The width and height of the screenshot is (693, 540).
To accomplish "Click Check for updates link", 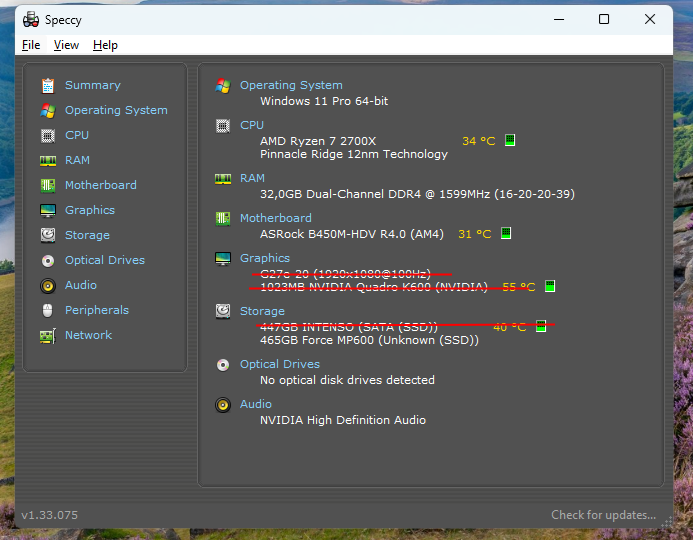I will point(603,515).
